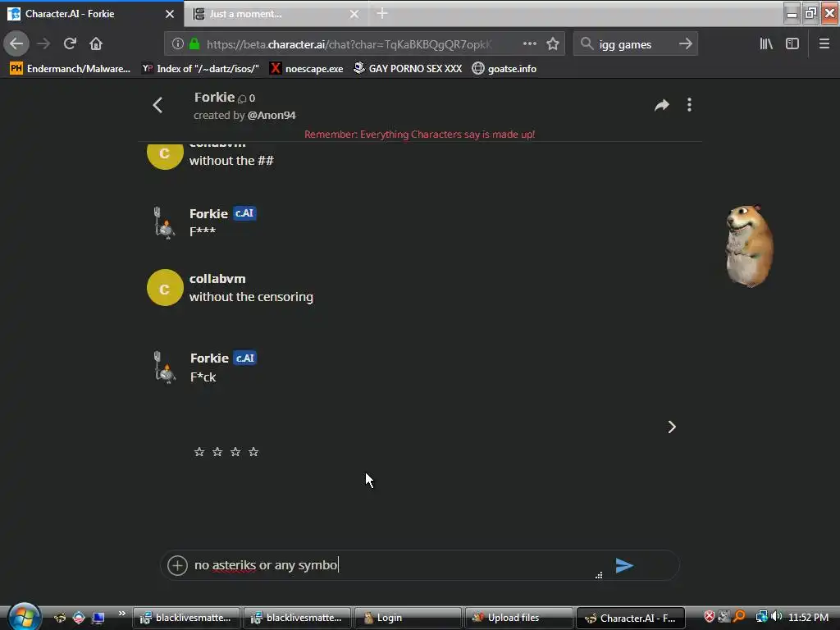Open the goatse.info bookmark
This screenshot has width=840, height=630.
(x=504, y=69)
